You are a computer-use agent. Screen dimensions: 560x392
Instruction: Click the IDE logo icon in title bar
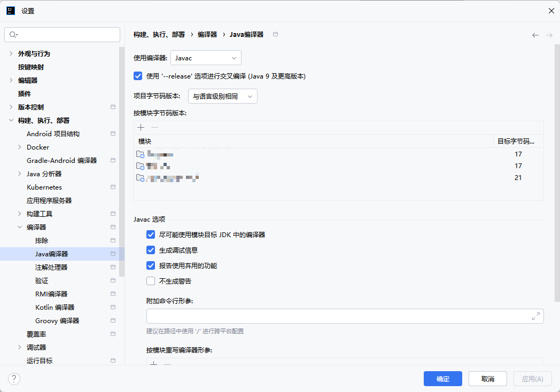click(x=11, y=10)
